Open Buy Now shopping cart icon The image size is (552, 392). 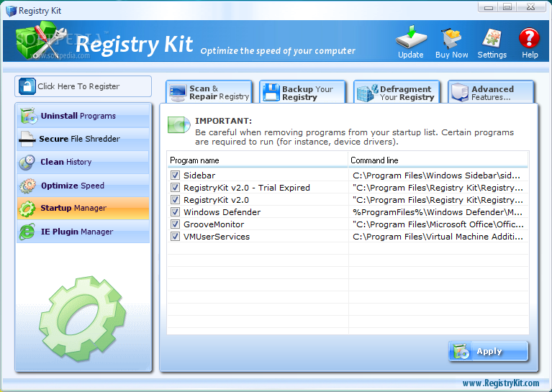coord(452,38)
